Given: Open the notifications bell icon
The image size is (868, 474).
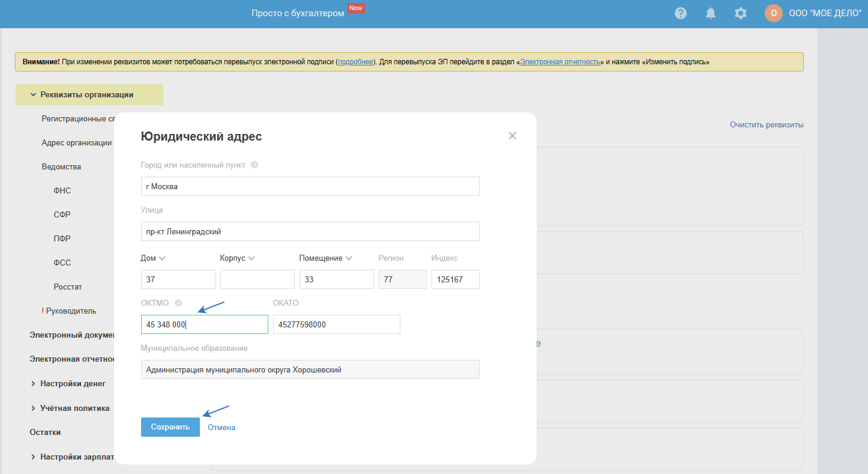Looking at the screenshot, I should pos(711,13).
